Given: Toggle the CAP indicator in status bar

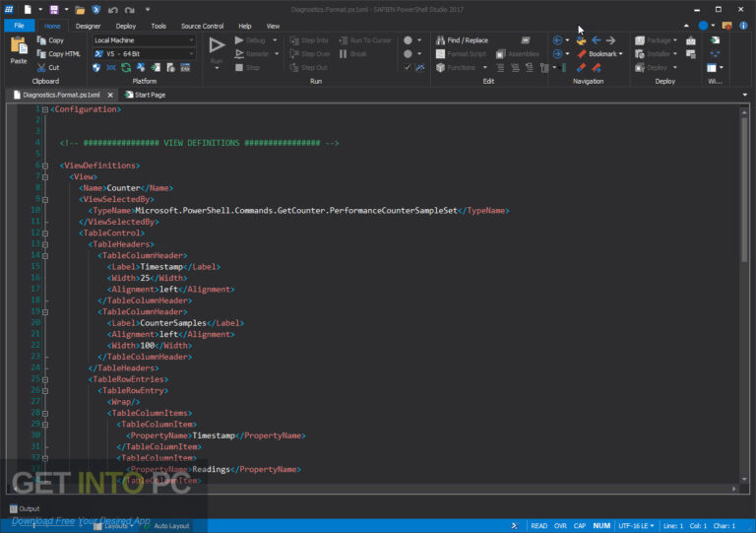Looking at the screenshot, I should point(580,526).
